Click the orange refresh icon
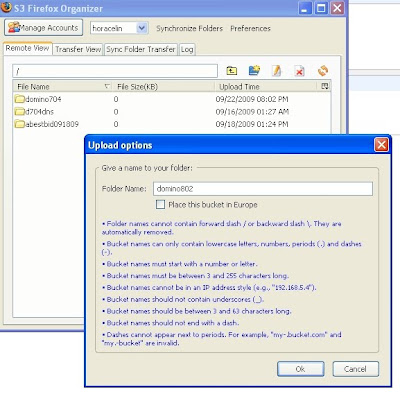This screenshot has height=394, width=400. [323, 71]
